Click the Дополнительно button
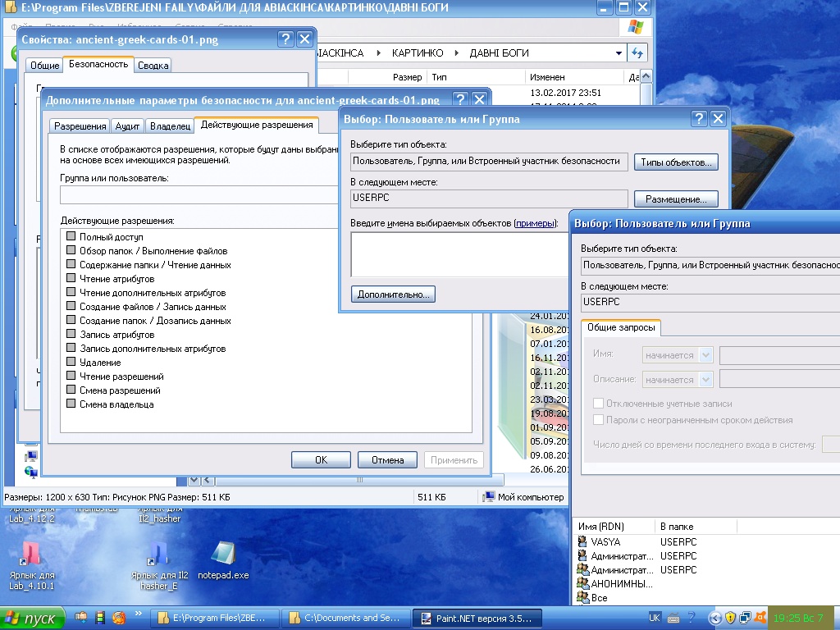 [x=393, y=294]
